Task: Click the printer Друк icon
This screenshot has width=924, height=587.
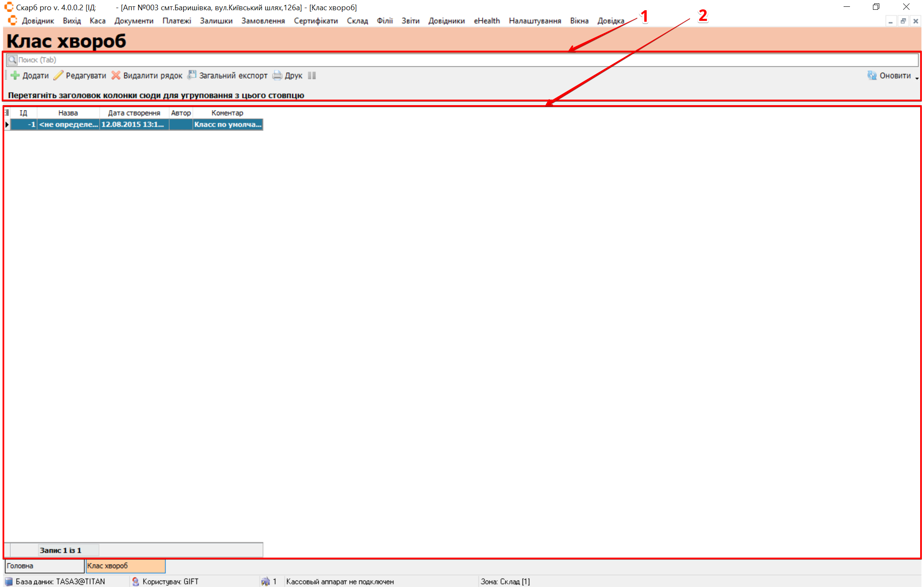Action: point(277,75)
